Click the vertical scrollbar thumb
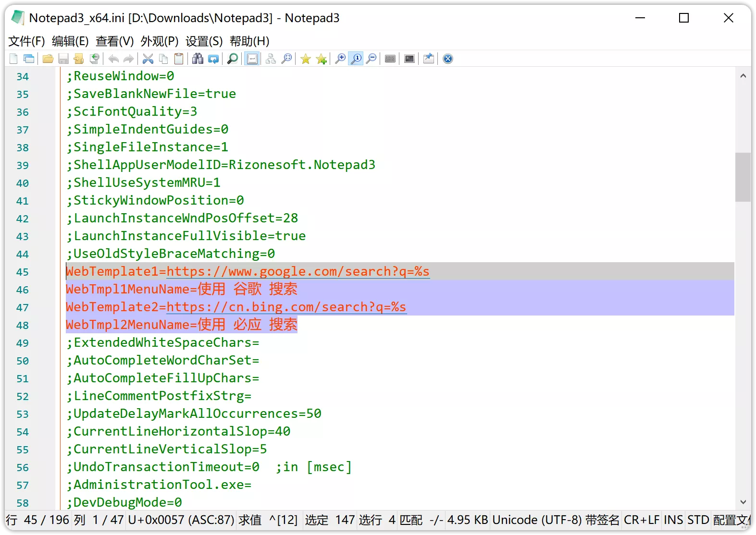The width and height of the screenshot is (756, 535). [743, 177]
